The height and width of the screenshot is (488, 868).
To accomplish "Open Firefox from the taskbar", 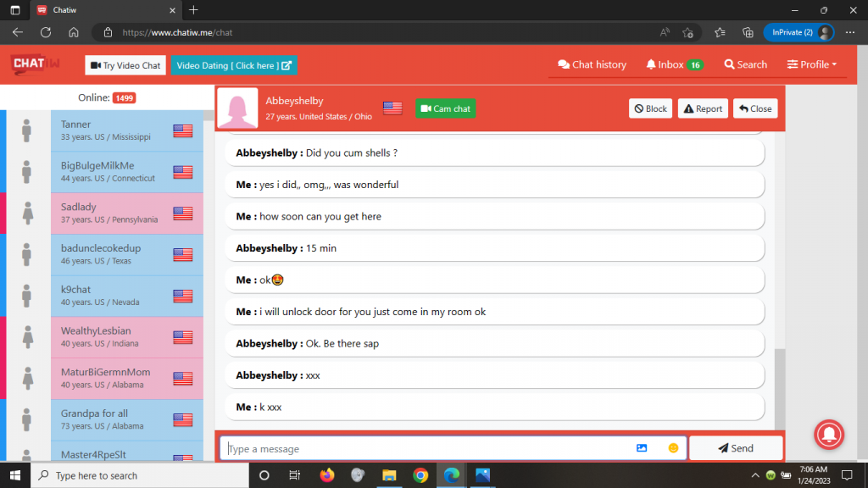I will click(x=327, y=475).
